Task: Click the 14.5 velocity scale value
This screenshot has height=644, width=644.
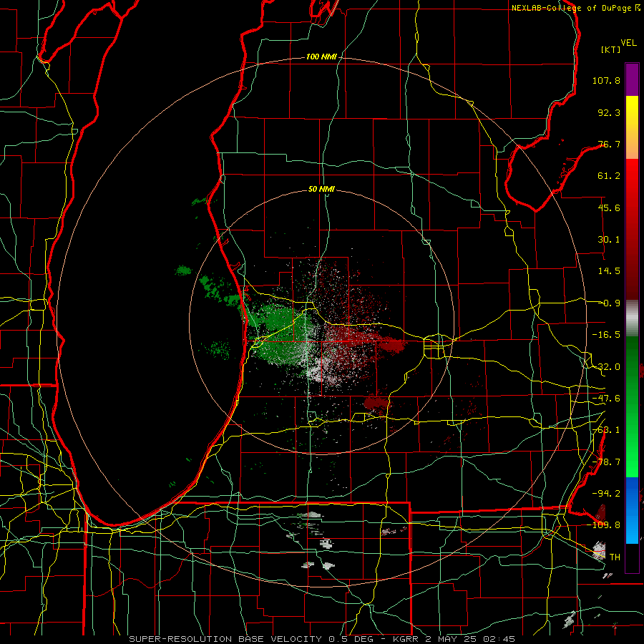Action: 609,271
